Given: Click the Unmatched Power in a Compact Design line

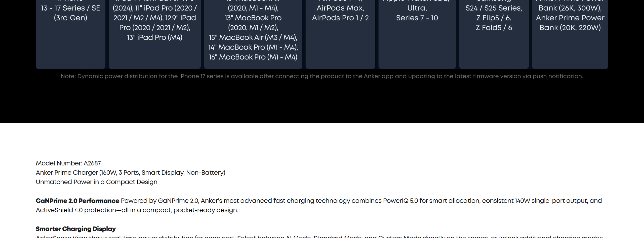Looking at the screenshot, I should click(96, 182).
